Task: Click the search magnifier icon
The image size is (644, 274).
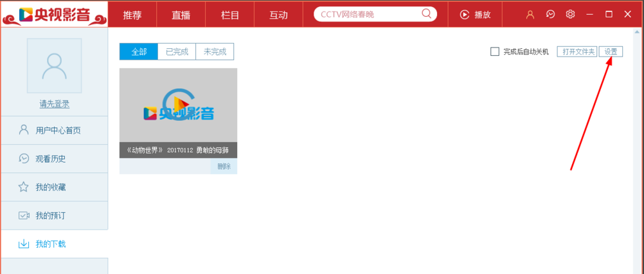Action: pos(426,14)
